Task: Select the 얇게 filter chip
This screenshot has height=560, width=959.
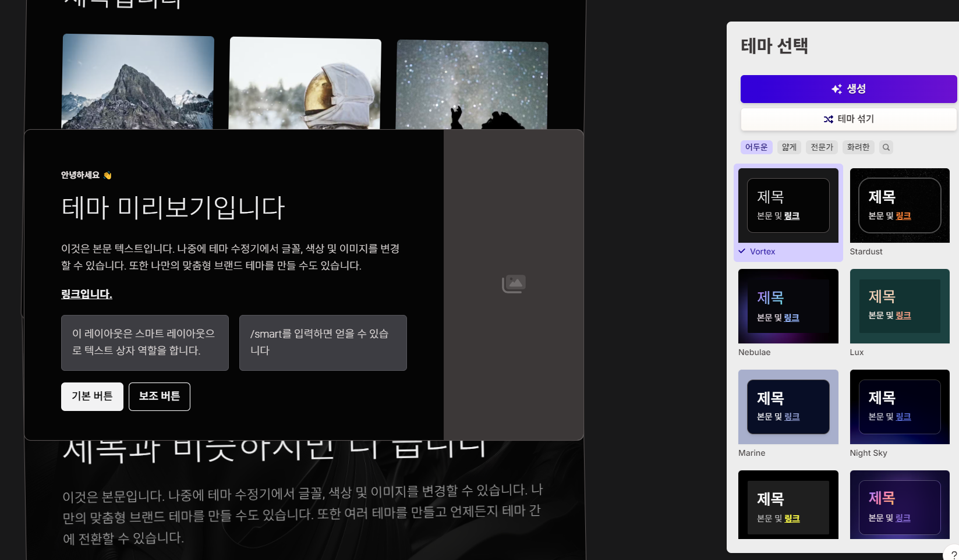Action: click(x=789, y=147)
